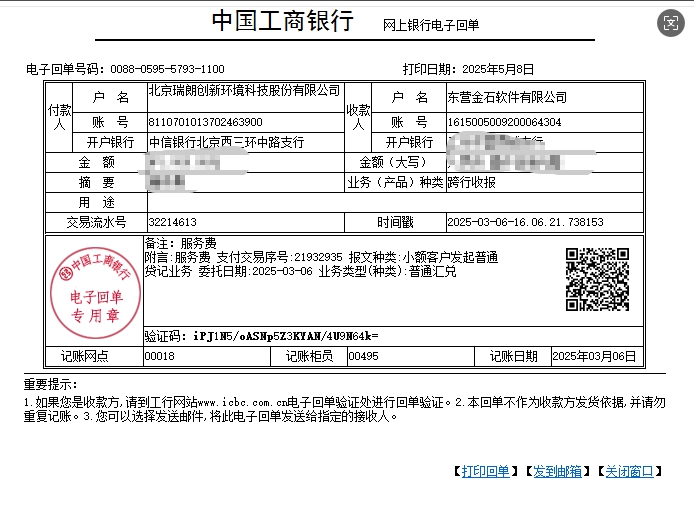Click the 金额（大写） label cell
694x507 pixels.
(x=395, y=163)
